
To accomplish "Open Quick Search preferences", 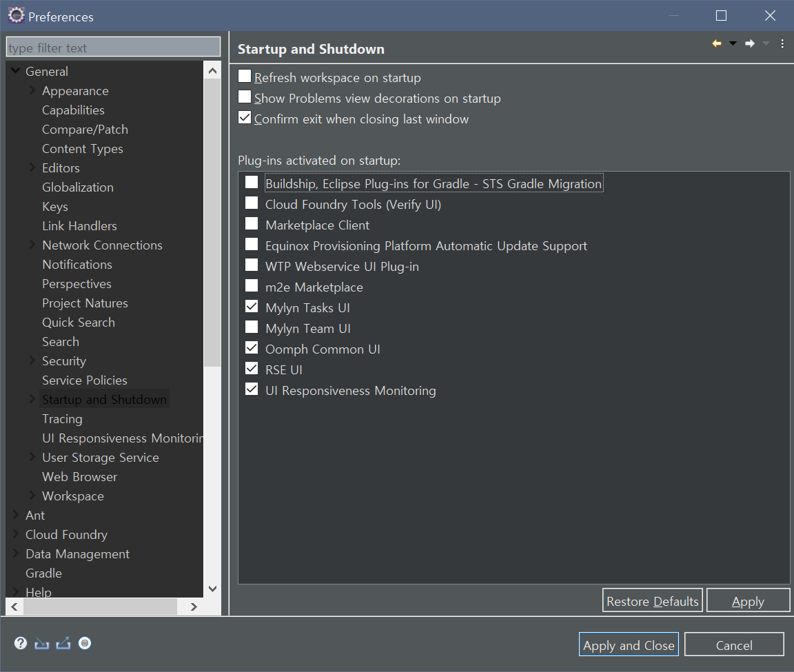I will pyautogui.click(x=78, y=322).
